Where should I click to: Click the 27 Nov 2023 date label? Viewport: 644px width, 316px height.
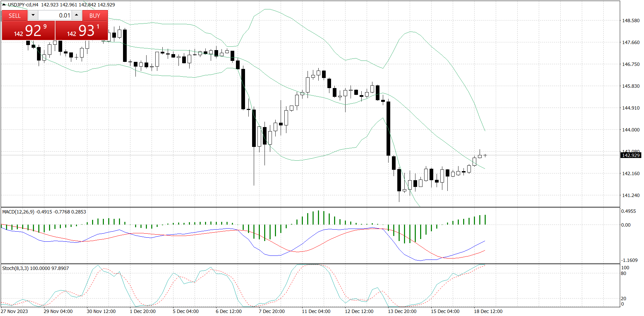(14, 311)
